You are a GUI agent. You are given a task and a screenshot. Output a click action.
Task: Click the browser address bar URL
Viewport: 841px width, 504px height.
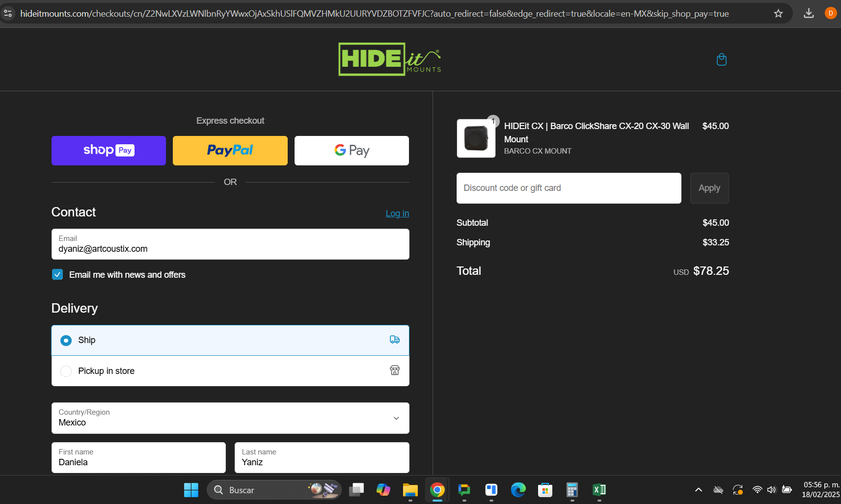click(x=374, y=13)
